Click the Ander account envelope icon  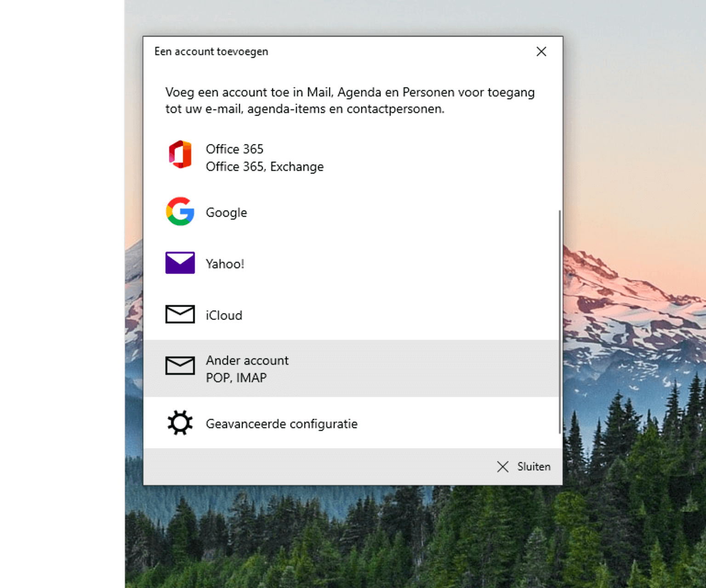[180, 366]
